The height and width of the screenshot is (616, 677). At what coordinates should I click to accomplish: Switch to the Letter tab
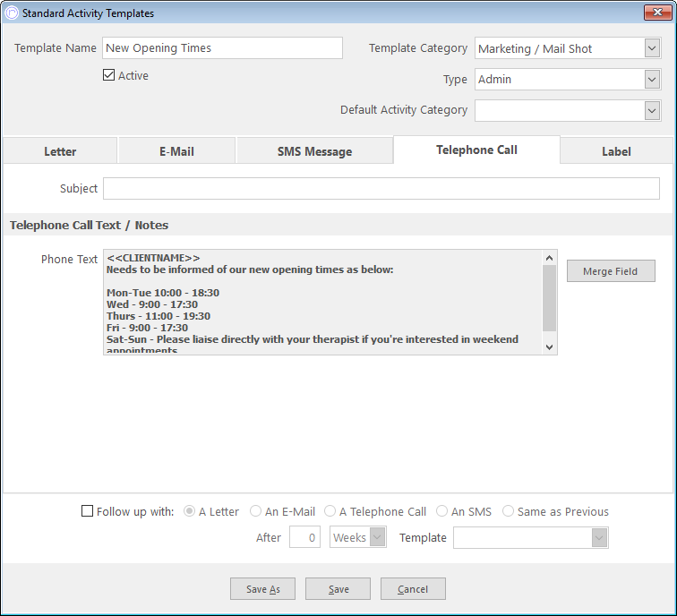pos(60,151)
